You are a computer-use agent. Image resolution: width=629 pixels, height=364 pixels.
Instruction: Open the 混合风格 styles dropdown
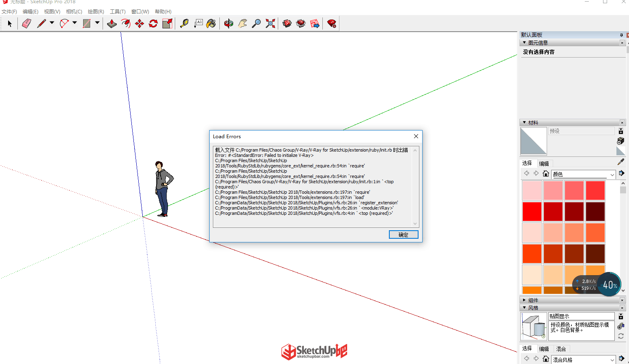tap(584, 360)
